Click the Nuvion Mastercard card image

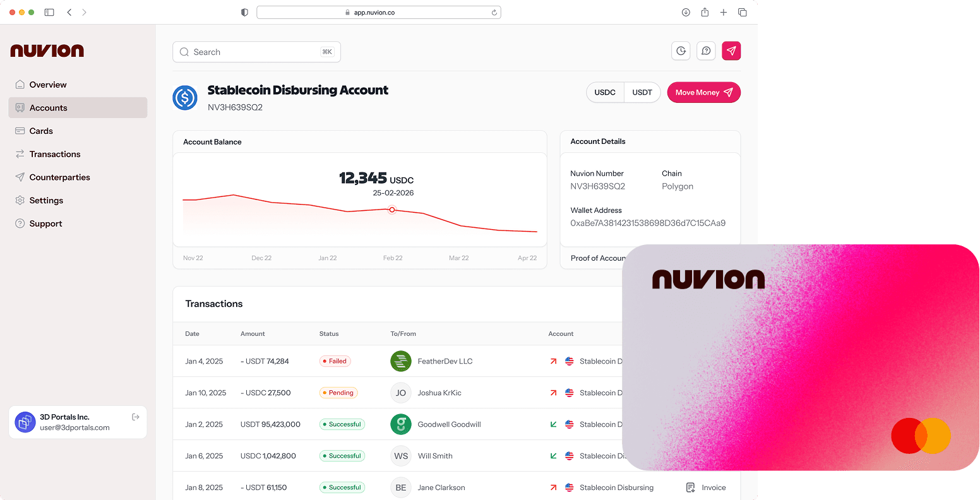801,357
